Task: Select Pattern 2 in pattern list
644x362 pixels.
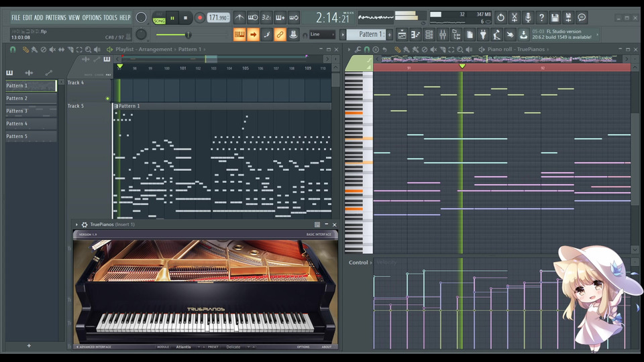Action: point(31,99)
